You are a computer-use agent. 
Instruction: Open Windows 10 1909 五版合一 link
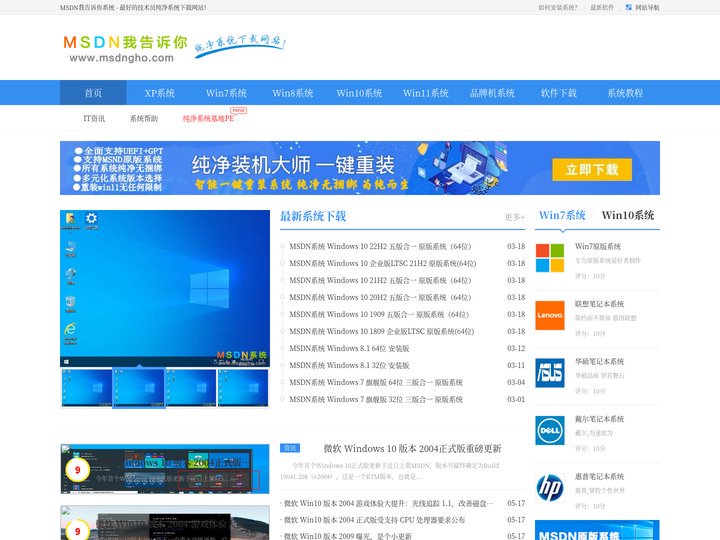coord(379,315)
